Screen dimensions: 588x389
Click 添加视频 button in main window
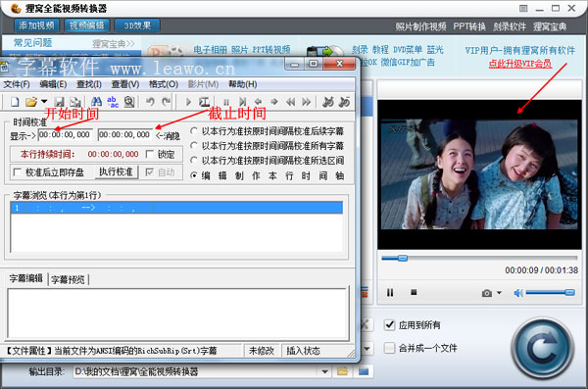tap(36, 25)
